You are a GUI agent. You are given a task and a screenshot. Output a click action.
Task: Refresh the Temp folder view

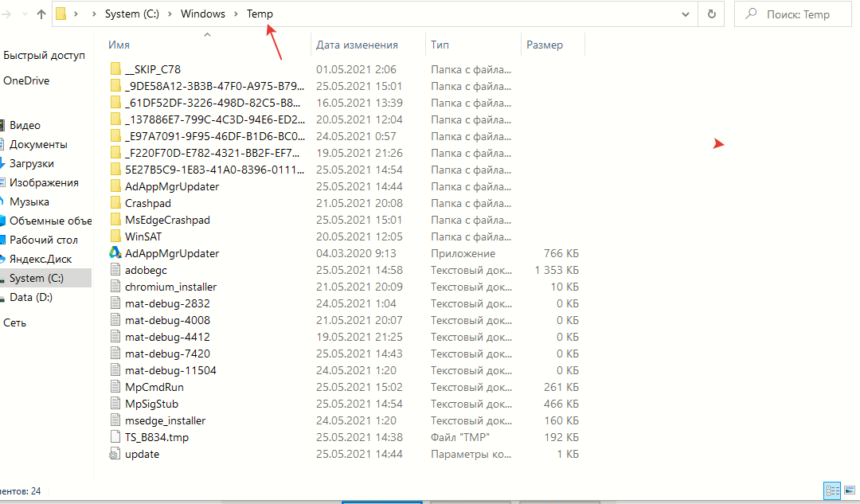coord(711,14)
